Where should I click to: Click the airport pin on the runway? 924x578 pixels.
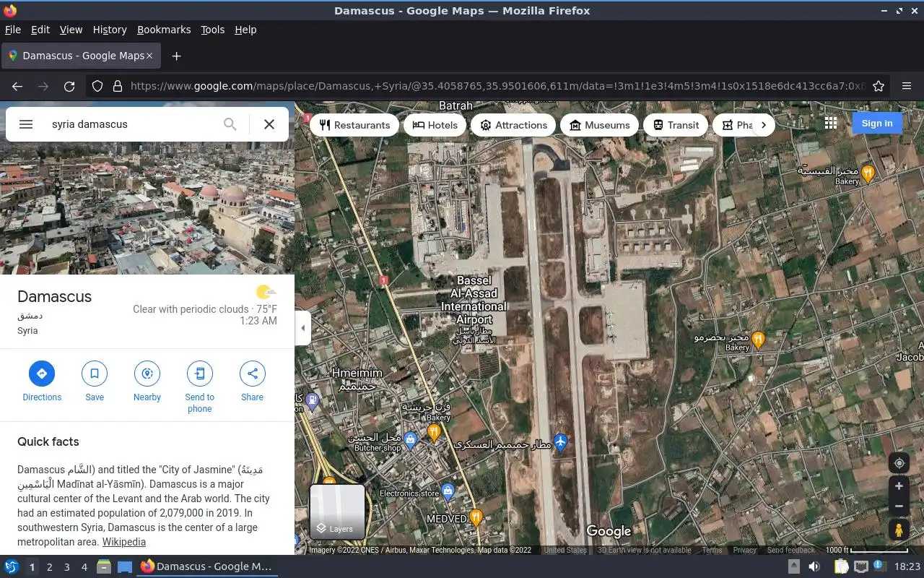coord(560,441)
